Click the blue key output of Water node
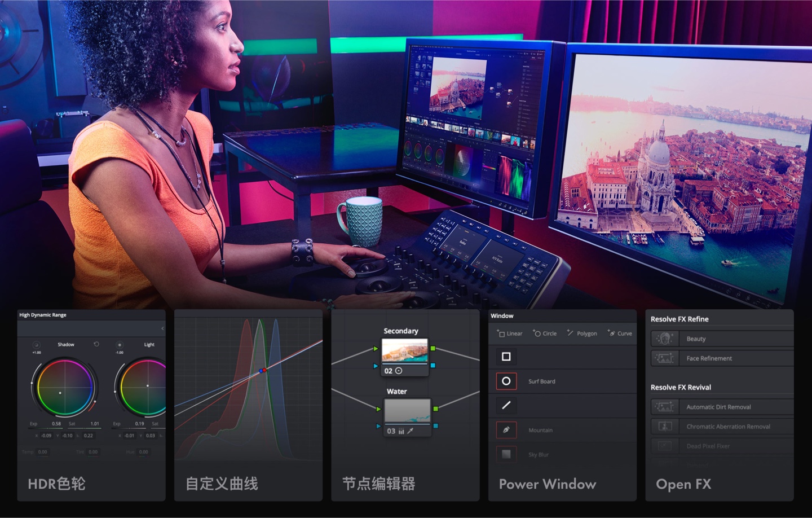The height and width of the screenshot is (518, 812). point(435,426)
